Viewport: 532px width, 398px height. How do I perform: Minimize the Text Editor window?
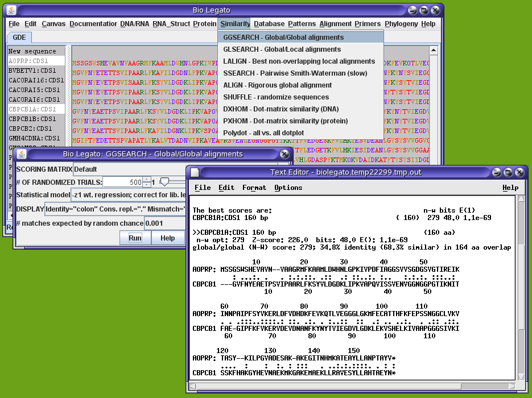497,172
